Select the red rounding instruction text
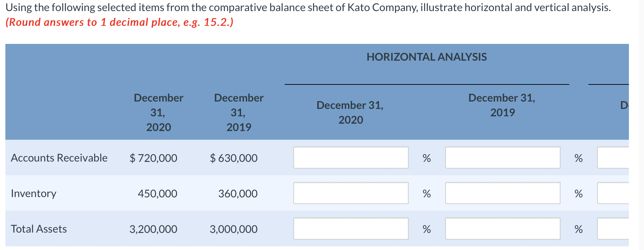The image size is (644, 250). [119, 22]
